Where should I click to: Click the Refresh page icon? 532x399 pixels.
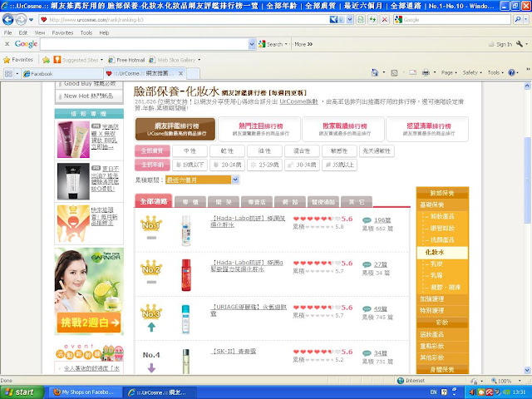[x=372, y=20]
